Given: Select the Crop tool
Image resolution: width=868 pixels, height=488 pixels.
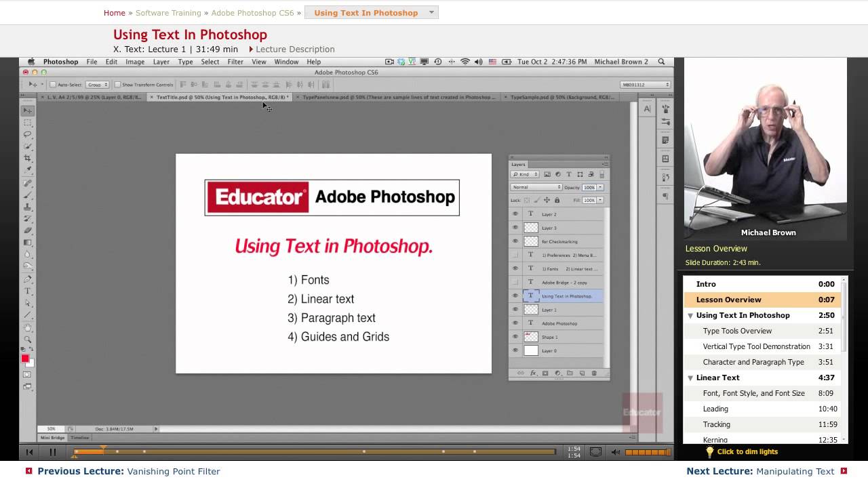Looking at the screenshot, I should click(28, 158).
